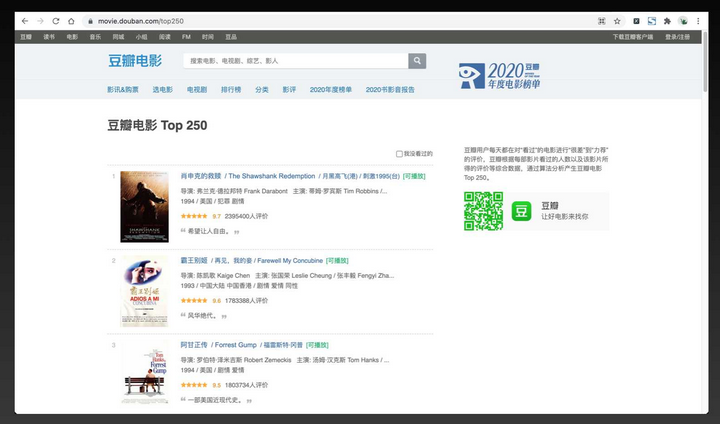
Task: Click the lock icon in address bar
Action: [x=90, y=21]
